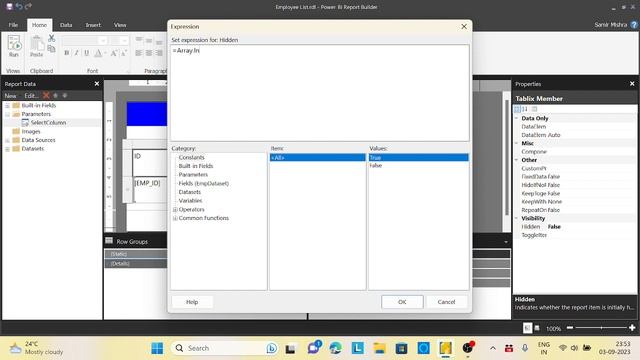
Task: Click the Undo arrow in title bar
Action: tap(19, 6)
